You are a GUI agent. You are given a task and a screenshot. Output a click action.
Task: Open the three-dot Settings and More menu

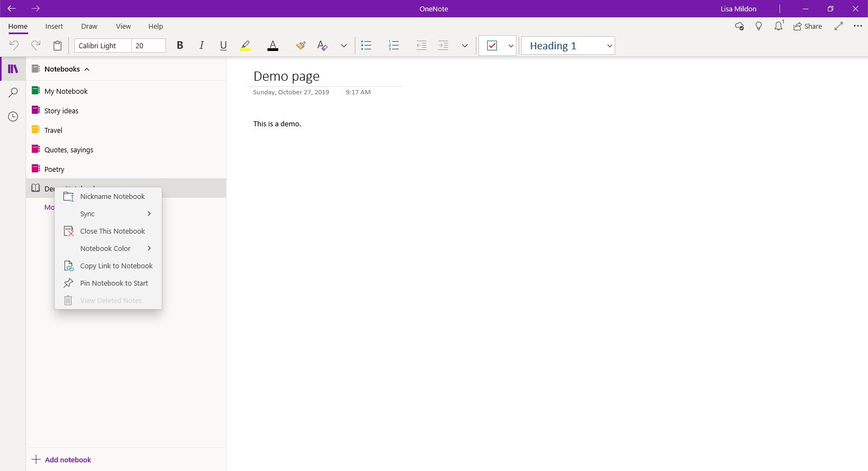(x=858, y=26)
